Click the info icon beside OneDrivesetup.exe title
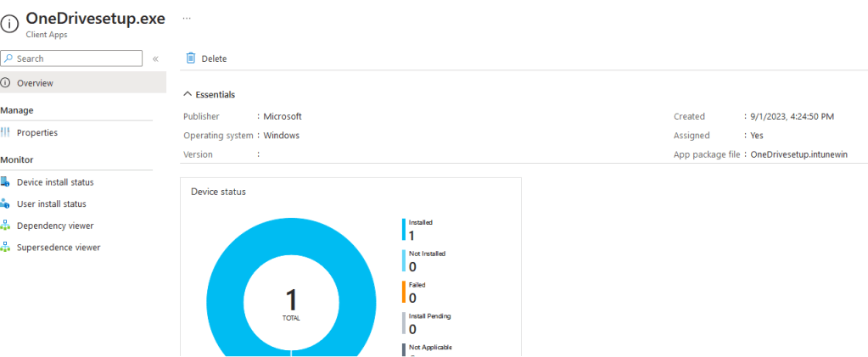The height and width of the screenshot is (357, 868). pyautogui.click(x=9, y=25)
